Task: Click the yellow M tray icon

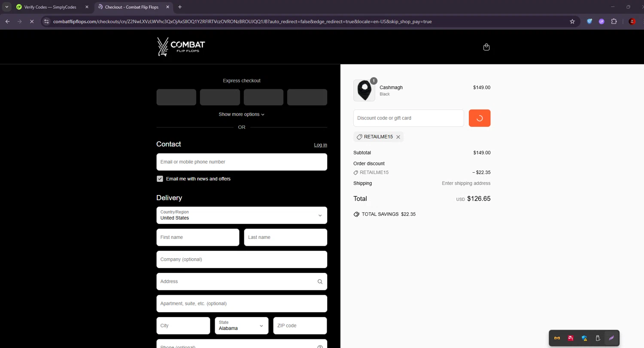Action: click(557, 338)
